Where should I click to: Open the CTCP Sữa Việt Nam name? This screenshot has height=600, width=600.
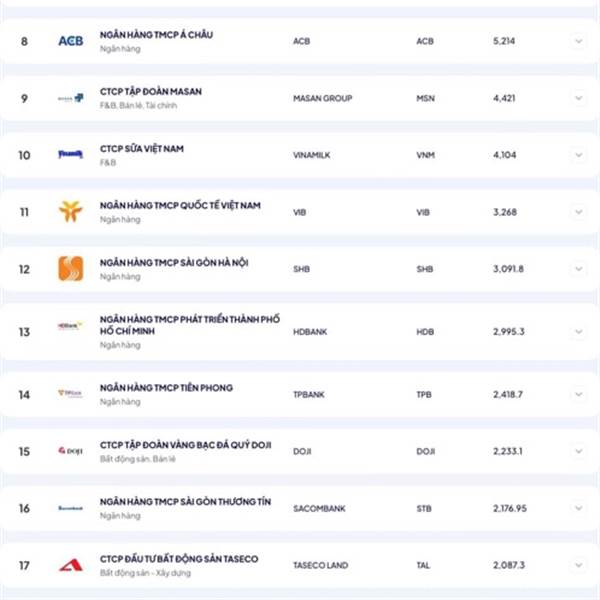click(142, 148)
